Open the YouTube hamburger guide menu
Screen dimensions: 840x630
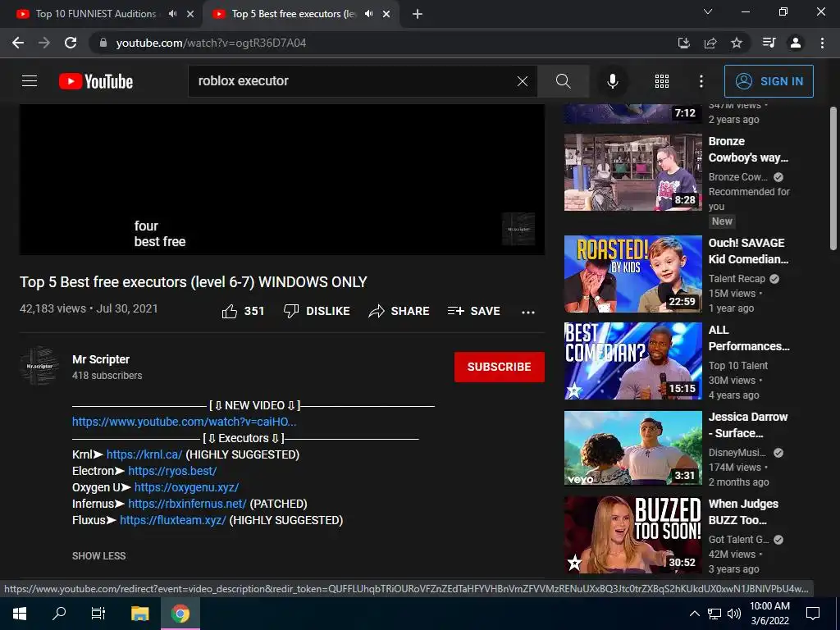click(x=30, y=81)
